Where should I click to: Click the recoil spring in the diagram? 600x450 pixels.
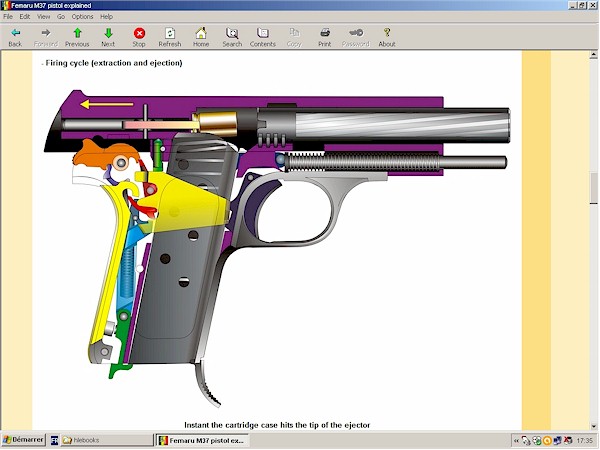click(x=362, y=162)
